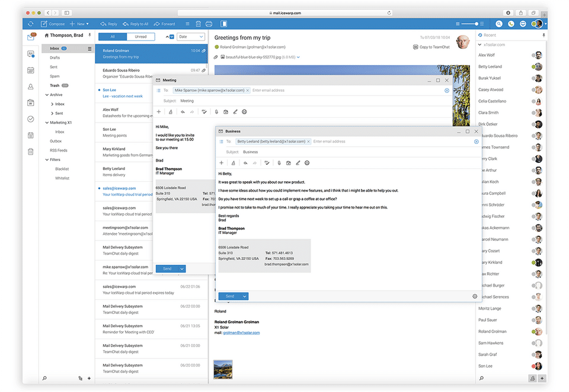The width and height of the screenshot is (569, 392).
Task: Toggle the reading pane layout icon in toolbar
Action: click(224, 24)
